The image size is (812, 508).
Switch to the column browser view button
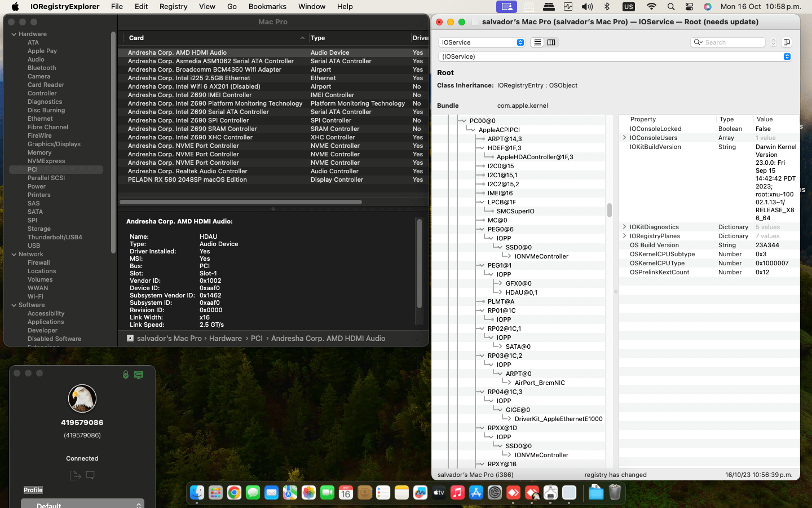point(551,42)
